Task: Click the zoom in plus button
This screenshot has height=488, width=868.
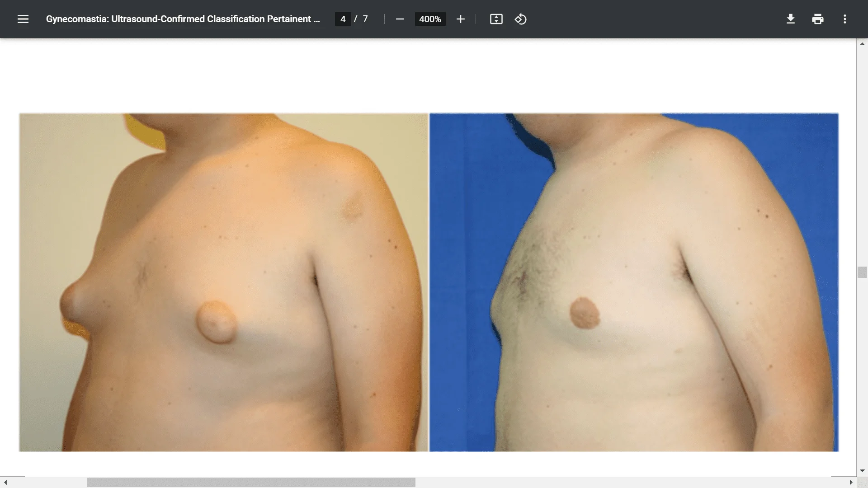Action: [460, 19]
